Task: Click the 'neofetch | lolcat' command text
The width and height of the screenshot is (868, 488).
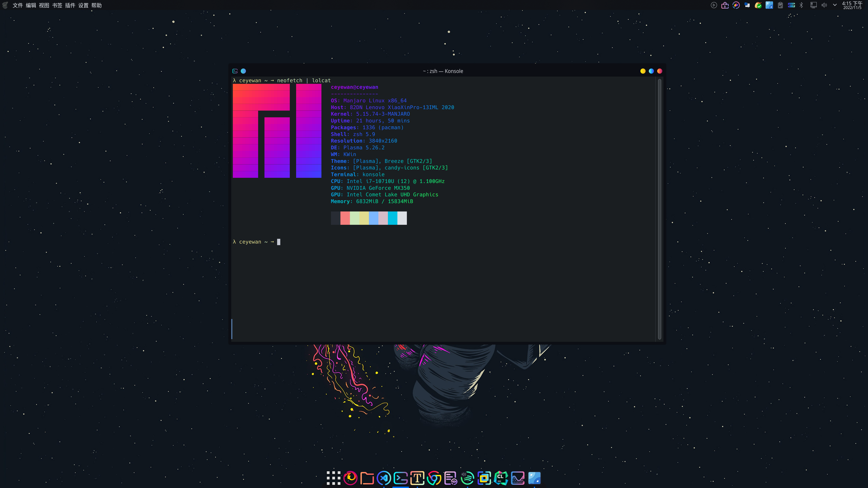Action: coord(304,80)
